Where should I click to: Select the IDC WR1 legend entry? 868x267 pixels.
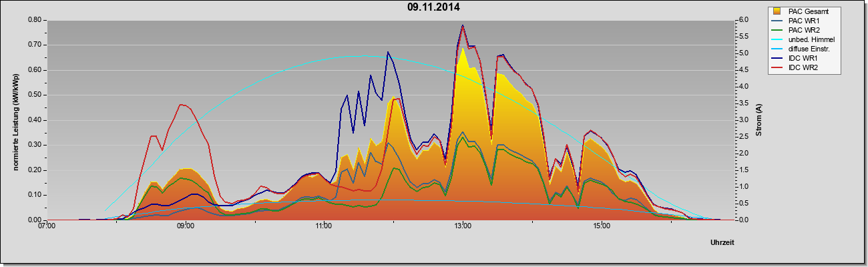coord(803,58)
